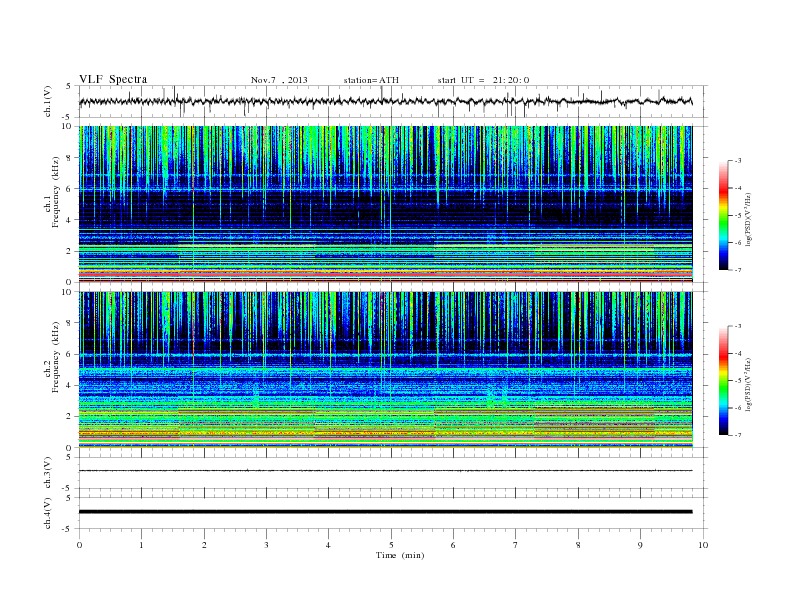Viewport: 792px width, 612px height.
Task: Click time axis tick label "8"
Action: tap(578, 545)
